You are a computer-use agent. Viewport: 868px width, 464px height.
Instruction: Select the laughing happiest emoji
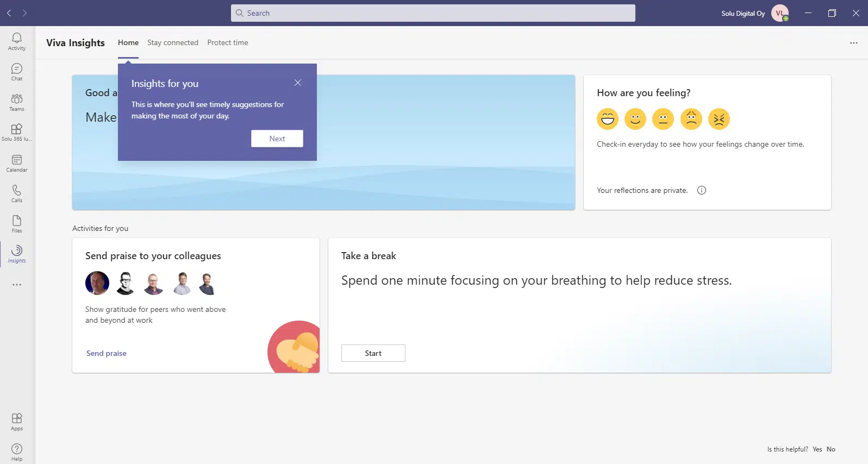tap(607, 119)
